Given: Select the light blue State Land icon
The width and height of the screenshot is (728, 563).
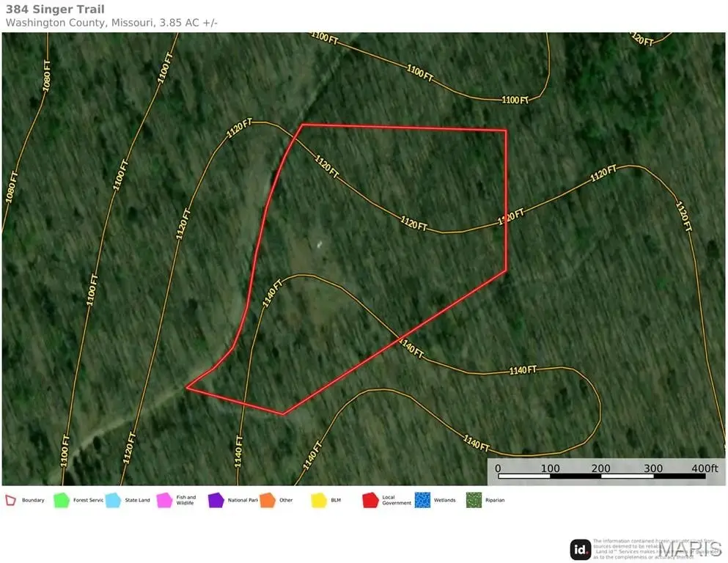Looking at the screenshot, I should pos(113,500).
